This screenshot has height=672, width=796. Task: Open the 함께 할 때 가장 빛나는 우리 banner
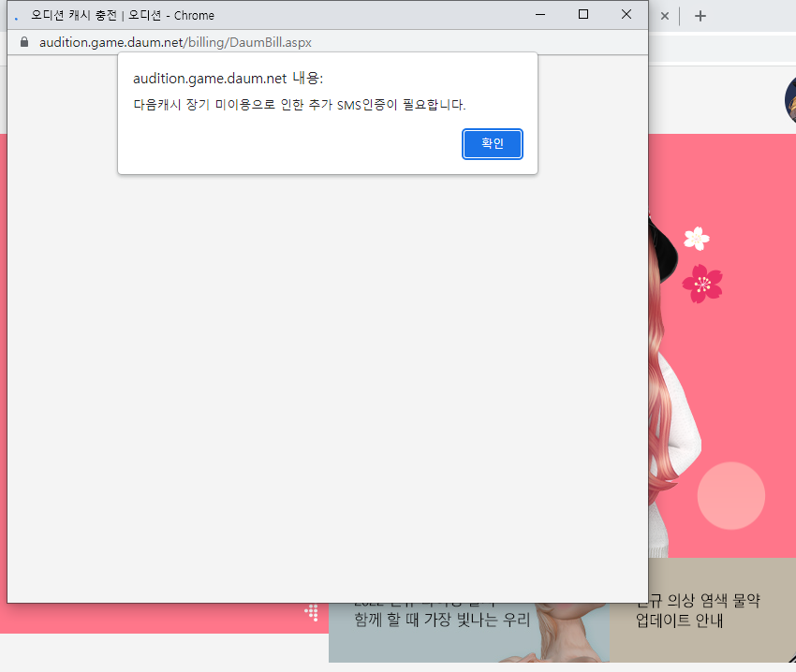[x=469, y=633]
